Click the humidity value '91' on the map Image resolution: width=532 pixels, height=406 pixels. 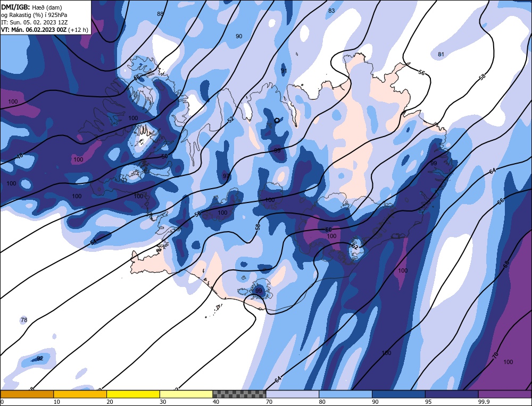tap(284, 71)
